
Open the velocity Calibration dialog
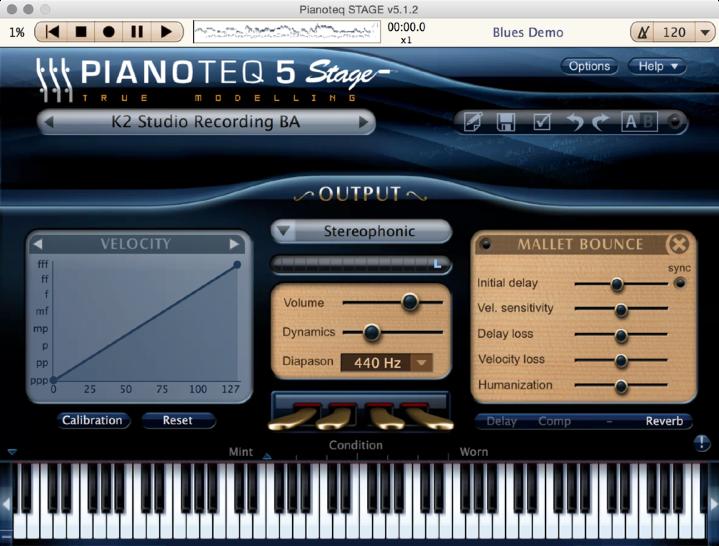coord(92,420)
